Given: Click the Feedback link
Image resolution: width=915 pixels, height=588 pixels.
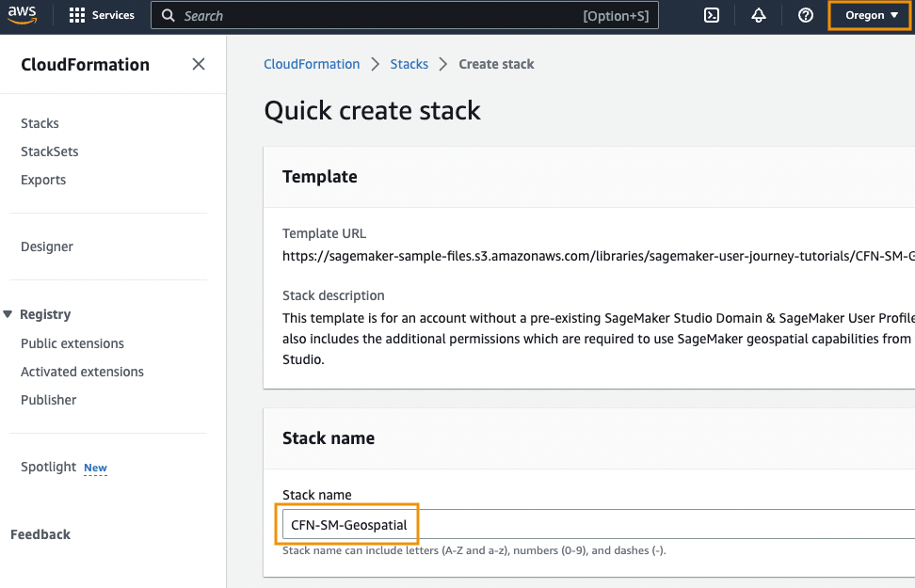Looking at the screenshot, I should coord(40,533).
